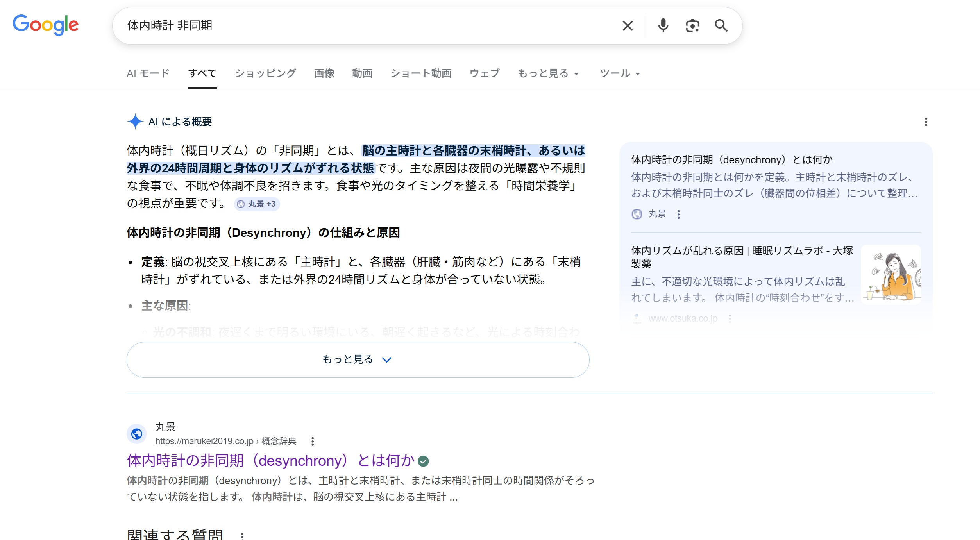980x540 pixels.
Task: Click the globe favicon next to 丸景
Action: click(136, 434)
